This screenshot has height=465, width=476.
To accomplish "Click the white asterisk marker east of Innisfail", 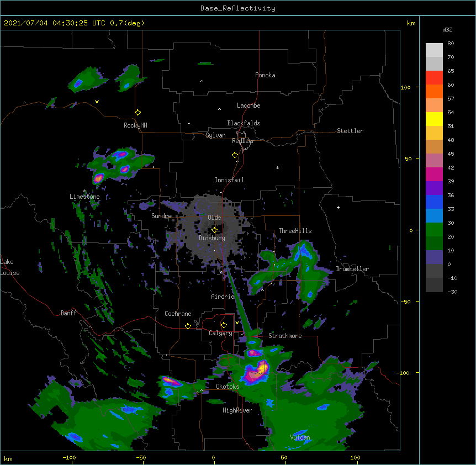I will (x=277, y=167).
